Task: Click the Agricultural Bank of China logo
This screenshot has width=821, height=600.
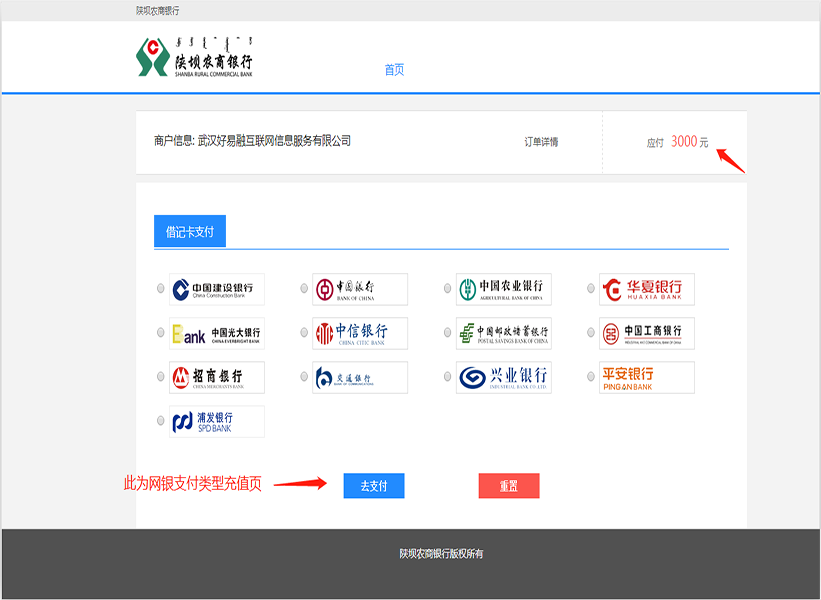Action: tap(504, 289)
